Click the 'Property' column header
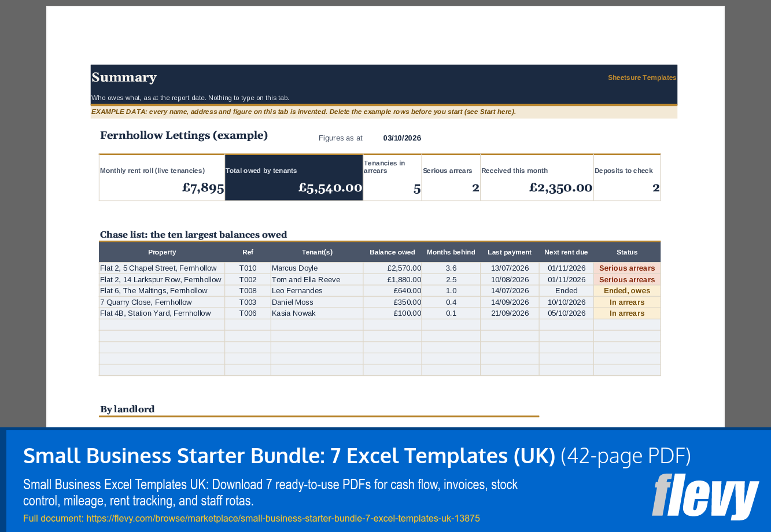Image resolution: width=771 pixels, height=532 pixels. click(162, 252)
